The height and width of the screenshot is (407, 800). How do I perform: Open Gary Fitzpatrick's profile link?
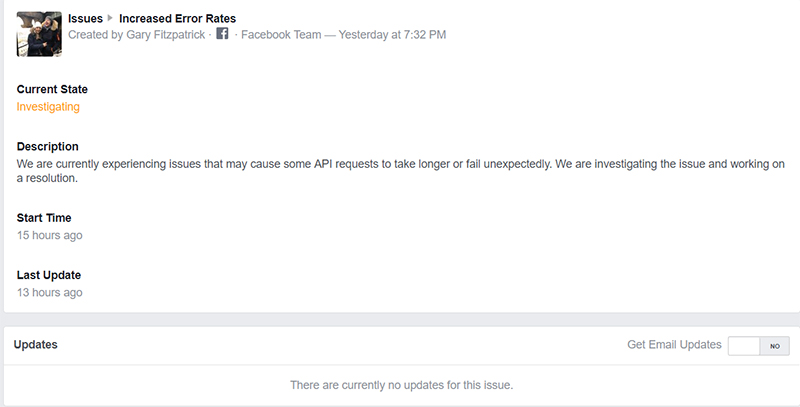click(165, 35)
